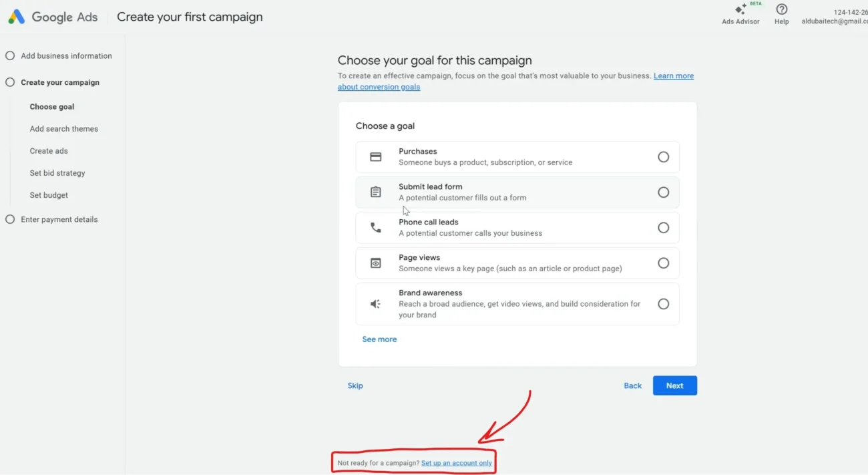
Task: Select the Purchases radio button
Action: (663, 157)
